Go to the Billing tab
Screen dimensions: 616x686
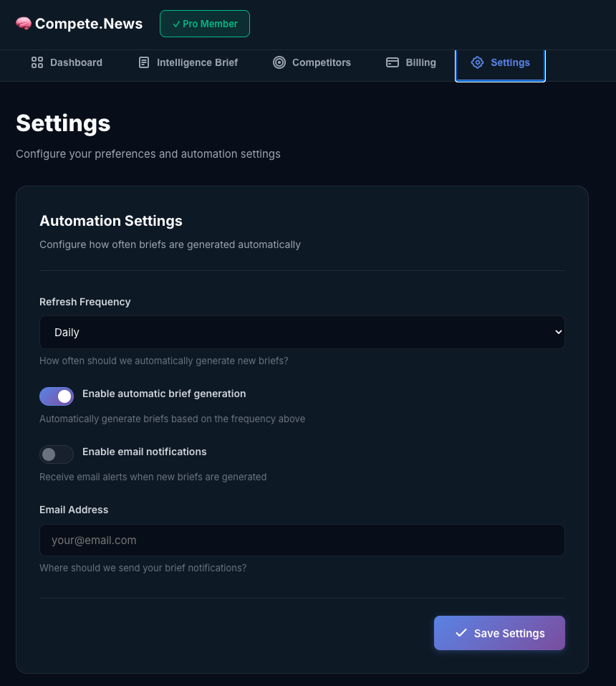coord(411,62)
